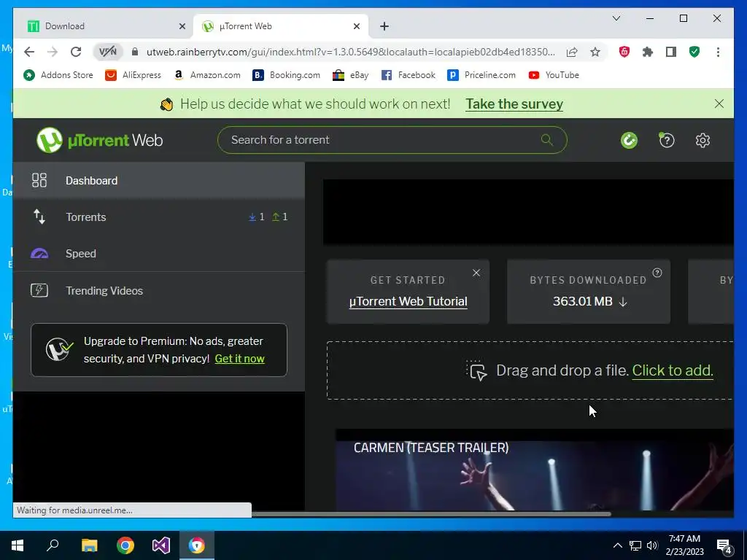Close the Get Started card
The height and width of the screenshot is (560, 747).
(x=476, y=273)
